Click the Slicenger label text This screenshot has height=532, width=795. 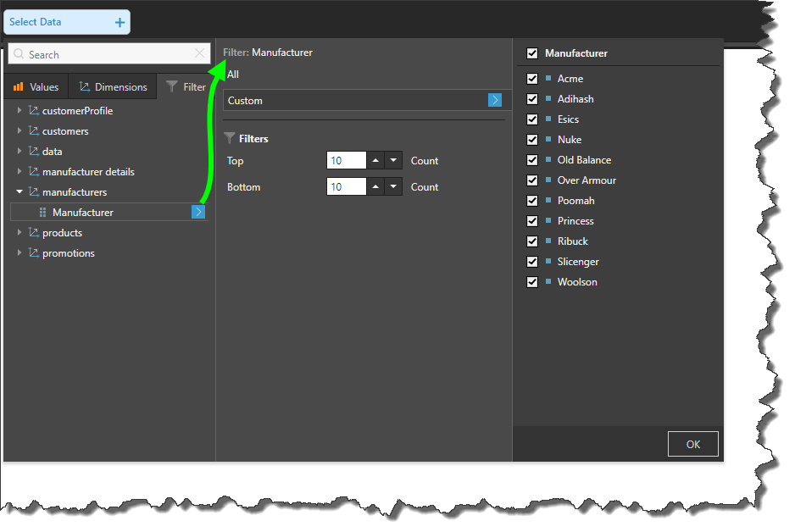tap(578, 262)
